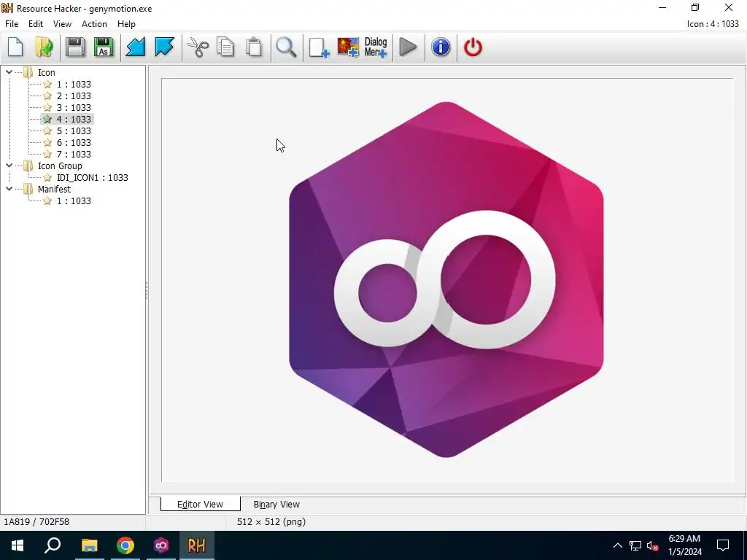Screen dimensions: 747x560
Task: Click the network tray icon
Action: pyautogui.click(x=635, y=545)
